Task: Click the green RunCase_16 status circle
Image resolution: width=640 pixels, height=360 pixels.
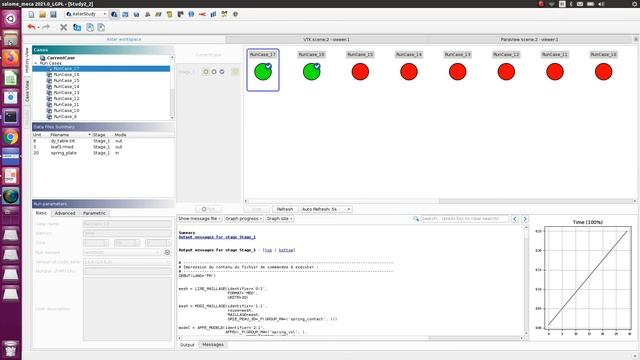Action: pyautogui.click(x=311, y=72)
